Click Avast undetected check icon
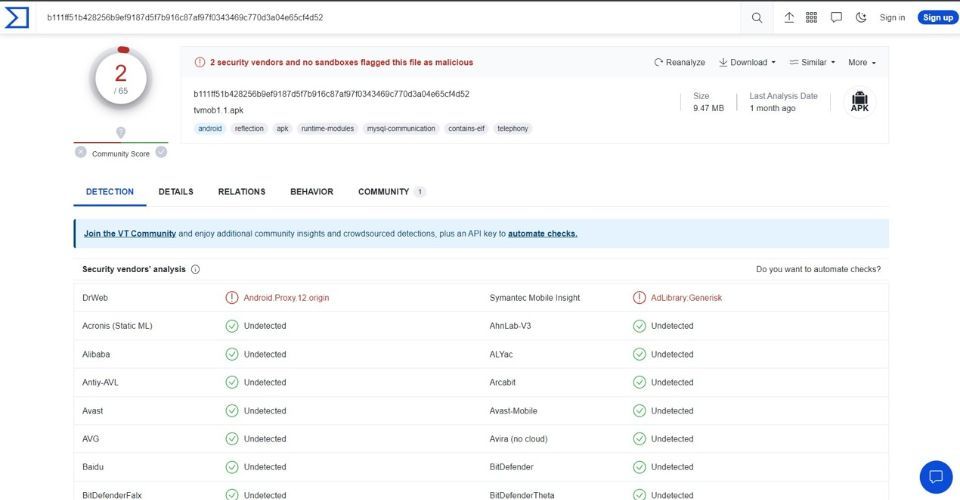The width and height of the screenshot is (960, 500). [x=231, y=411]
